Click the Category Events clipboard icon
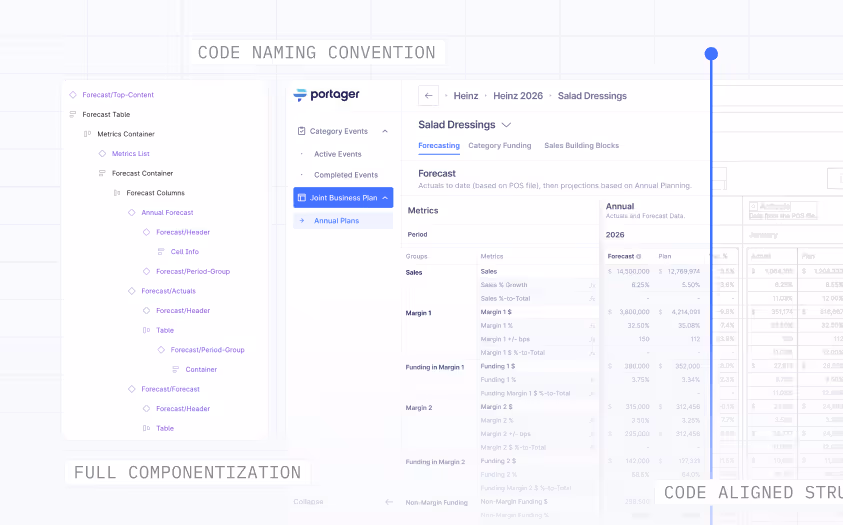 tap(302, 131)
